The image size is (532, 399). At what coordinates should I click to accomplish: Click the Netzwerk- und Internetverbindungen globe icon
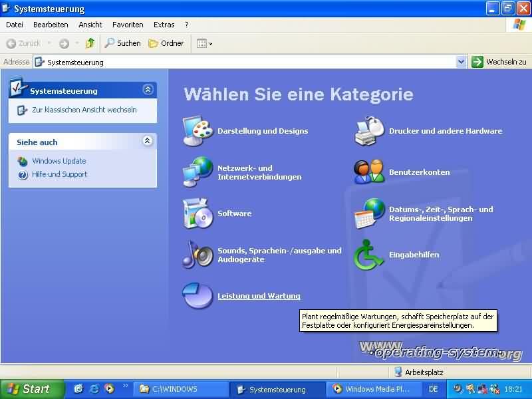pos(198,172)
